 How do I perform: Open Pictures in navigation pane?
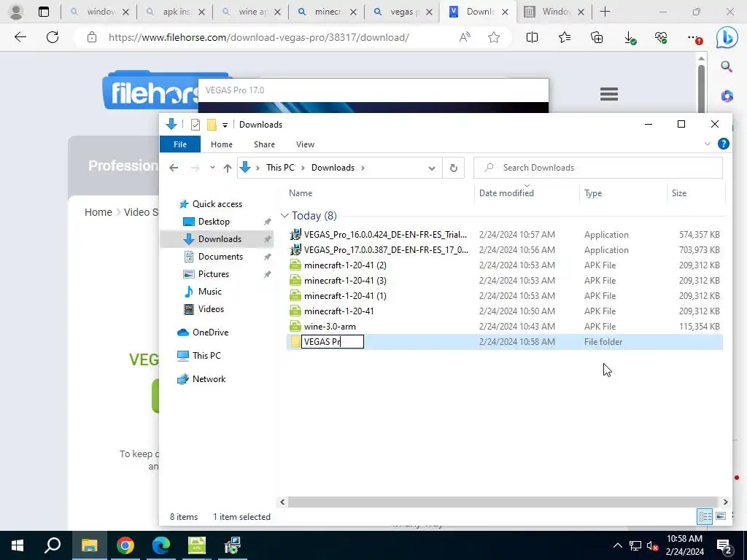click(x=214, y=274)
